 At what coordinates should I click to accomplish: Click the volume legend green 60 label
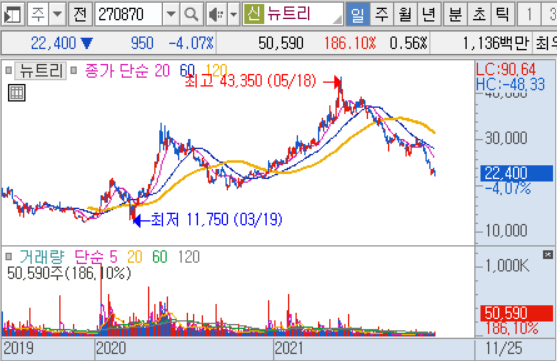click(x=160, y=257)
